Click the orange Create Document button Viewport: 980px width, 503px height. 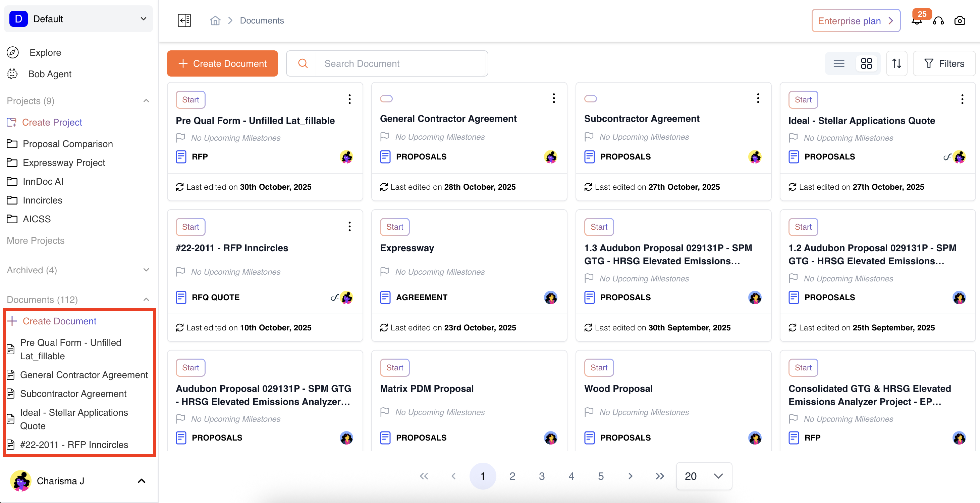point(222,63)
